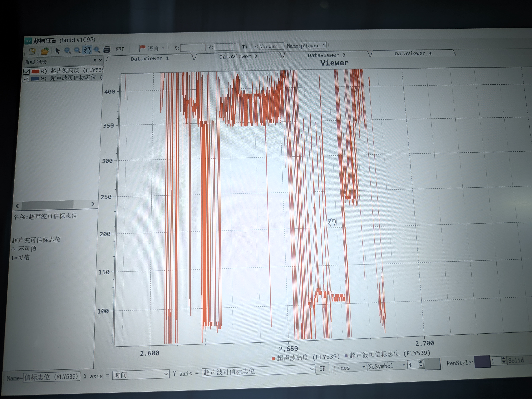The image size is (532, 399).
Task: Click the FFT toolbar button
Action: (120, 49)
